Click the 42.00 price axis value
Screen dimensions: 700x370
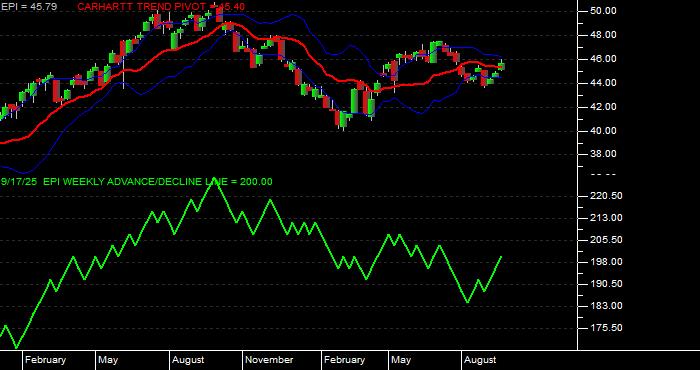point(603,107)
